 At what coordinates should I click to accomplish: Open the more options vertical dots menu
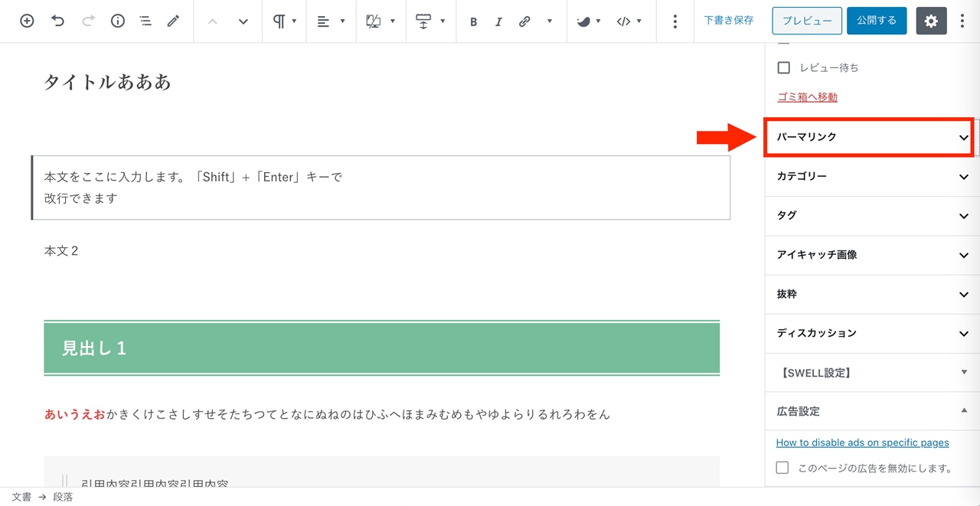coord(962,21)
